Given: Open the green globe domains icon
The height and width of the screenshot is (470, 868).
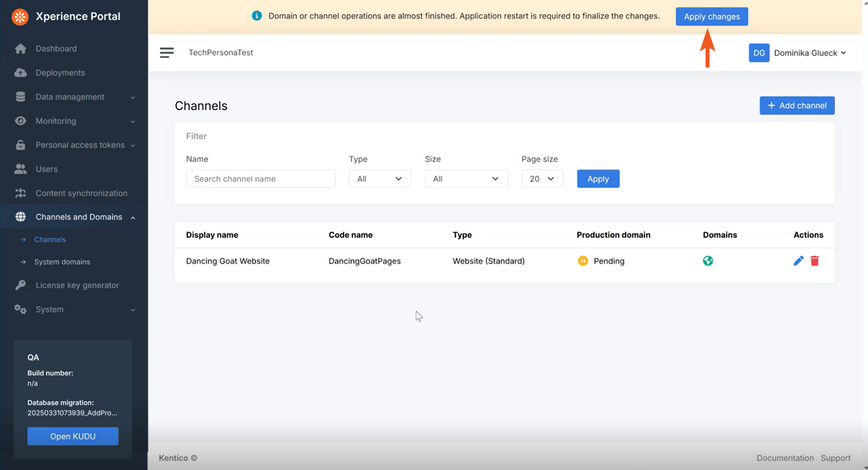Looking at the screenshot, I should pyautogui.click(x=708, y=261).
